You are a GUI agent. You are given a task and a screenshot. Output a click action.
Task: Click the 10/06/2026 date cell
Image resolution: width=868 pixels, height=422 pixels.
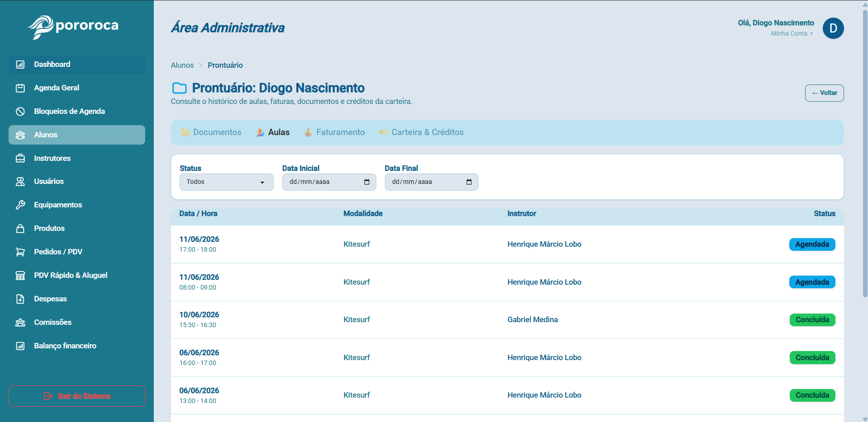(x=199, y=315)
